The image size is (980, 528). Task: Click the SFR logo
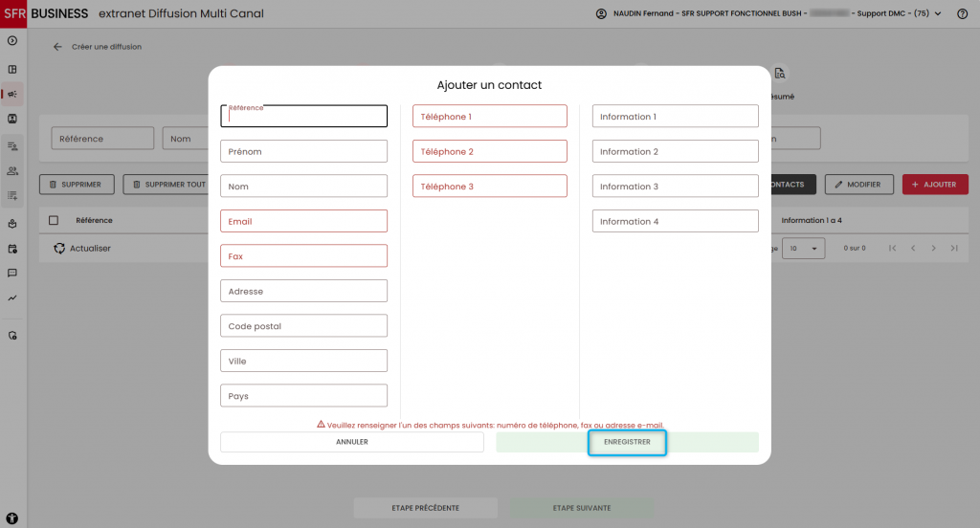(13, 13)
